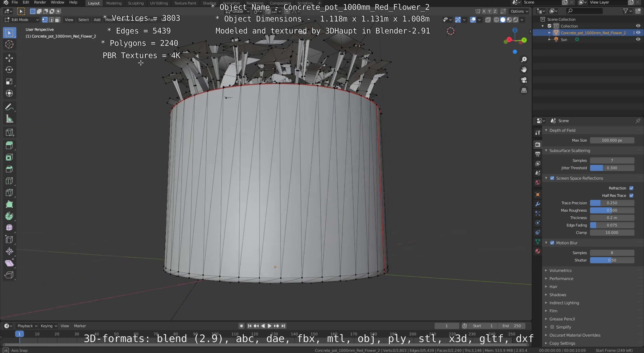Switch perspective/orthographic grid icon

(x=524, y=90)
